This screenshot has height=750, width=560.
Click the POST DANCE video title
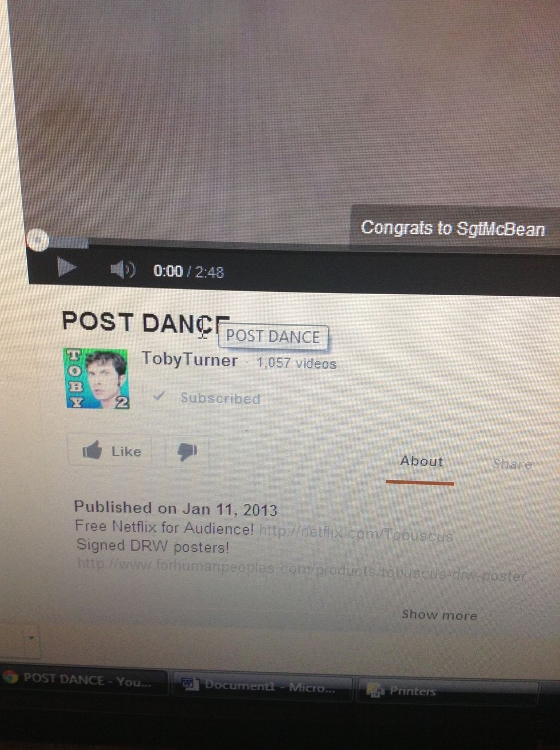137,322
